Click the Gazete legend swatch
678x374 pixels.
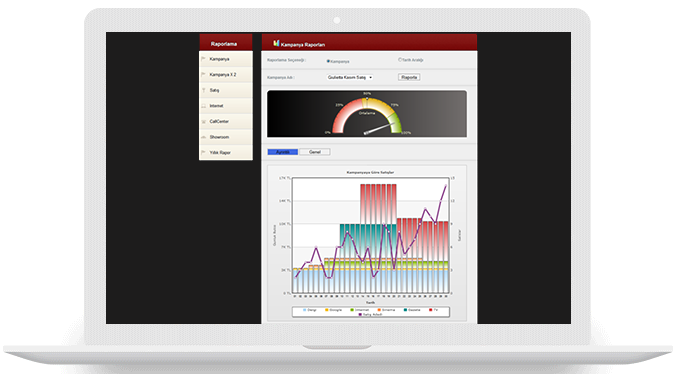click(x=405, y=310)
